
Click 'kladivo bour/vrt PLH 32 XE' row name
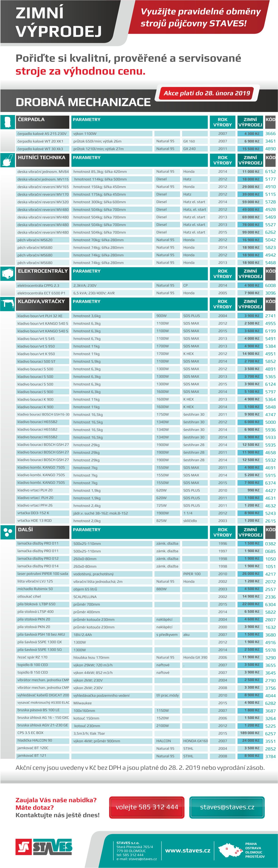[x=40, y=316]
